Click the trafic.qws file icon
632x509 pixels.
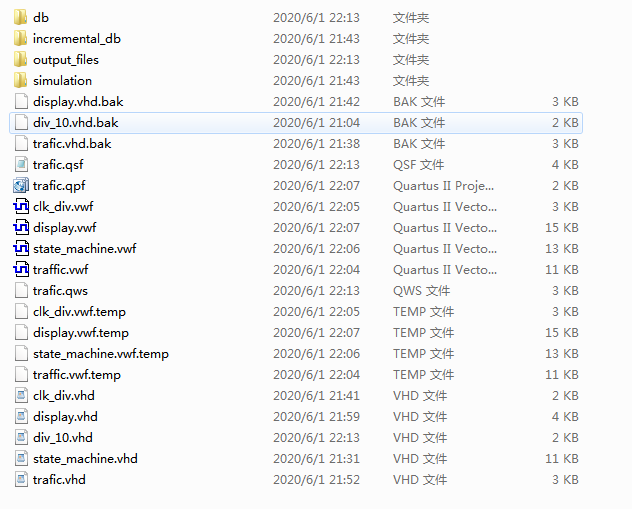(x=21, y=290)
